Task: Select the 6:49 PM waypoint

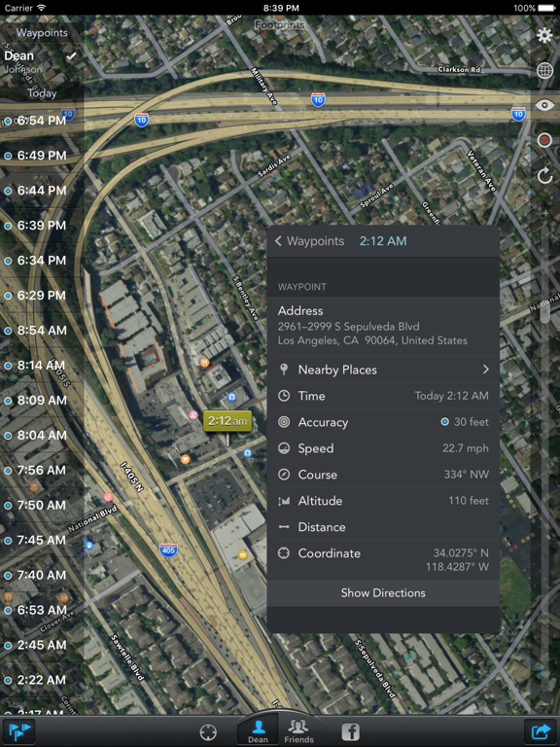Action: pos(42,156)
